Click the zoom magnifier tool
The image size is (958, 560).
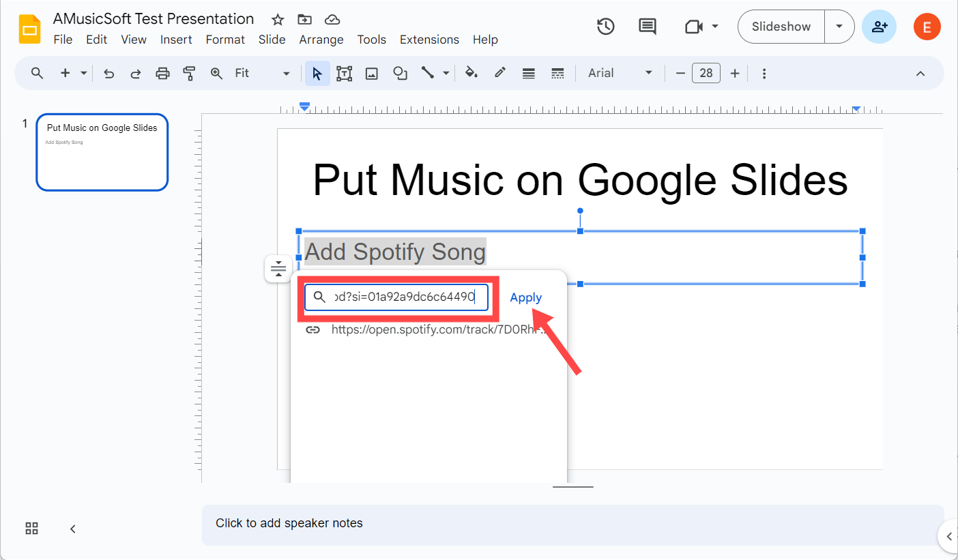coord(216,73)
